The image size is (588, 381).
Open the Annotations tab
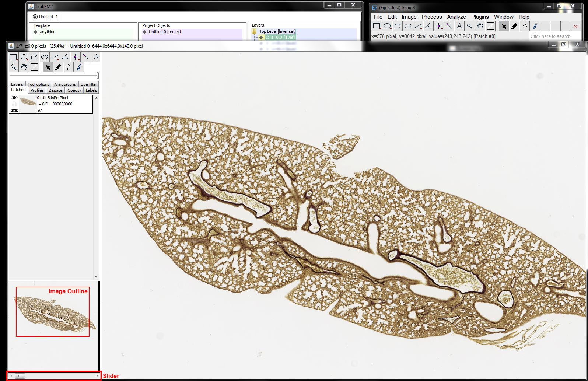tap(65, 84)
